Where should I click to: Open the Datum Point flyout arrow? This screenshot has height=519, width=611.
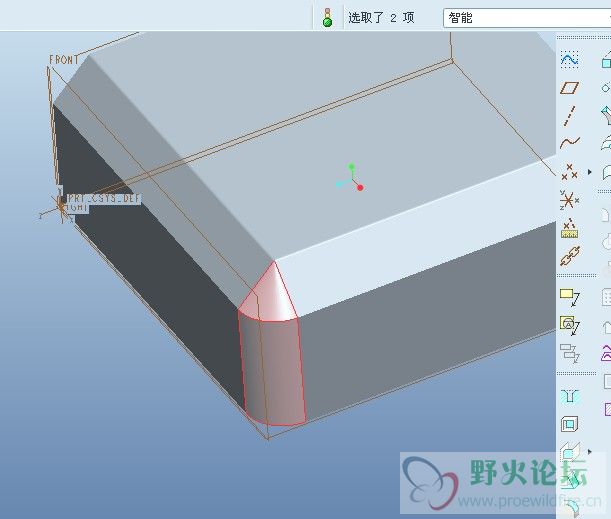[590, 172]
